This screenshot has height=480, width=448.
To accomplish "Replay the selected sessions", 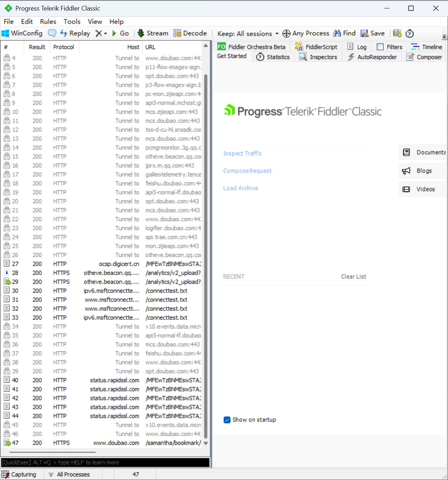I will (75, 33).
